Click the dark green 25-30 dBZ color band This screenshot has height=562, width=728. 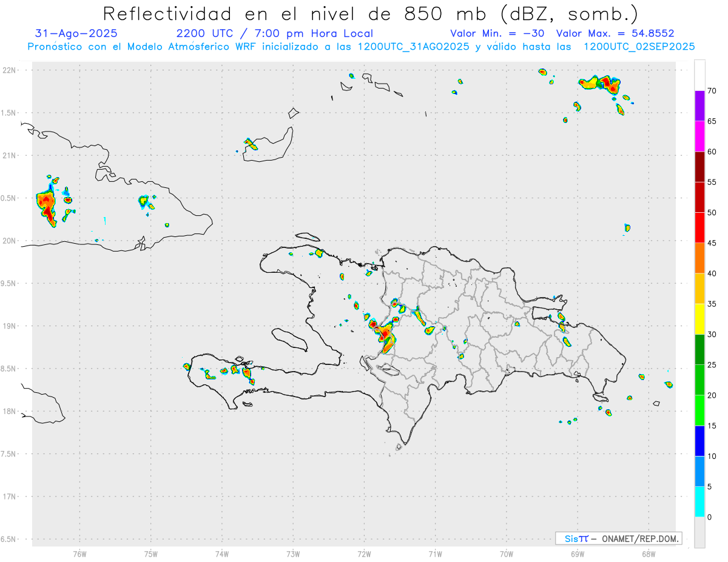click(699, 349)
